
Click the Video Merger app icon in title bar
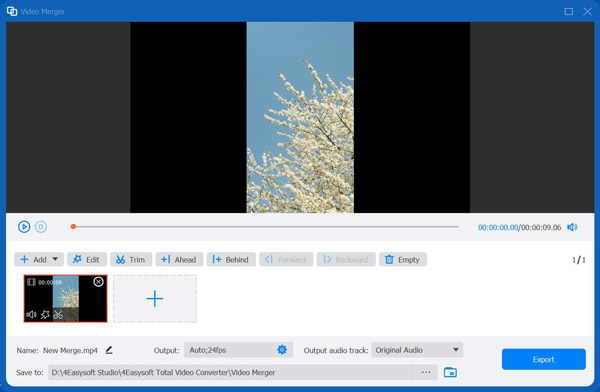coord(12,11)
